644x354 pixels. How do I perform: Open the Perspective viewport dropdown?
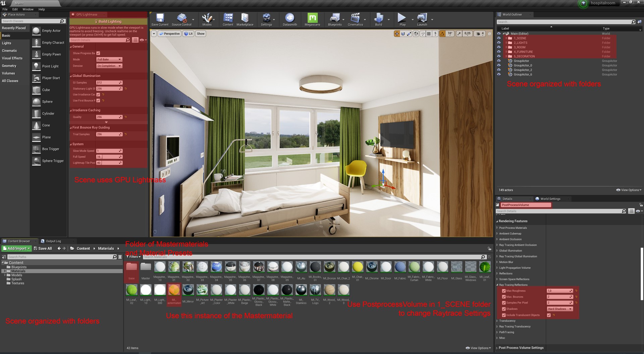point(170,34)
